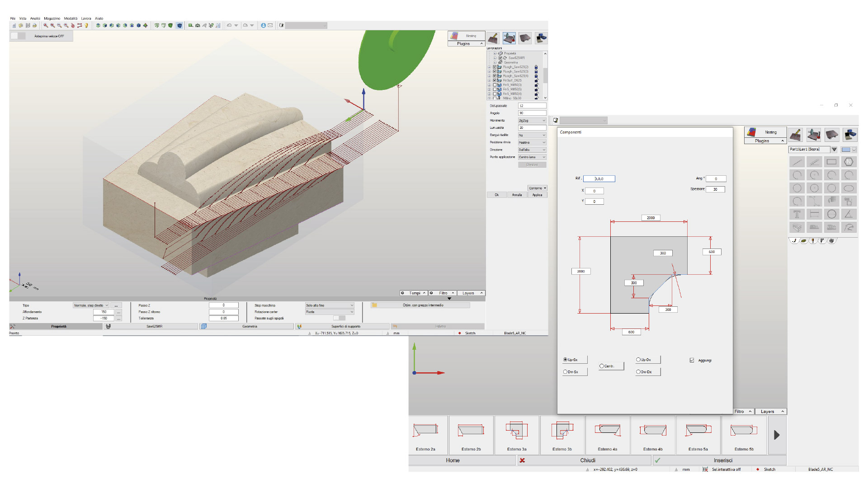This screenshot has height=488, width=868.
Task: Select the Dw-Dx radio button
Action: pyautogui.click(x=638, y=372)
